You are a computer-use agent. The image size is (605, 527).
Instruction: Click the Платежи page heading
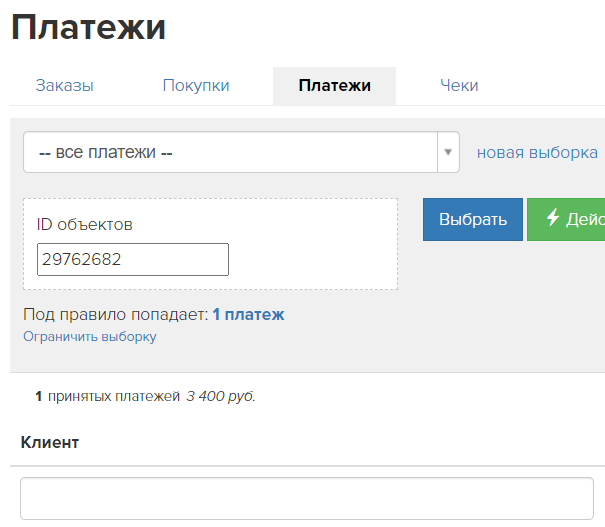88,27
